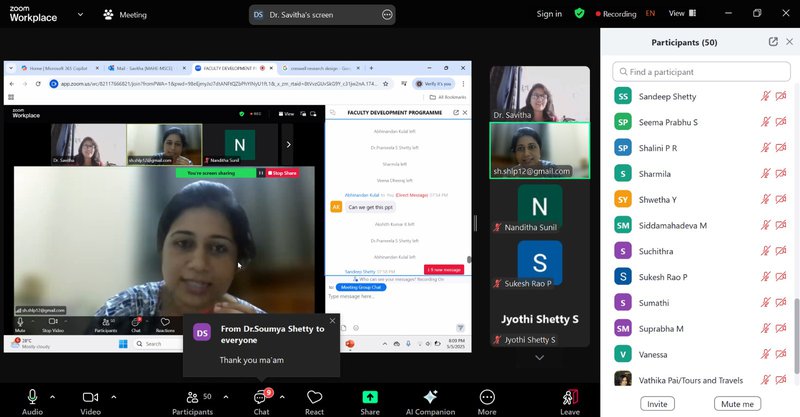Click the Windows Start button in shared taskbar
Image resolution: width=800 pixels, height=417 pixels.
pyautogui.click(x=123, y=344)
